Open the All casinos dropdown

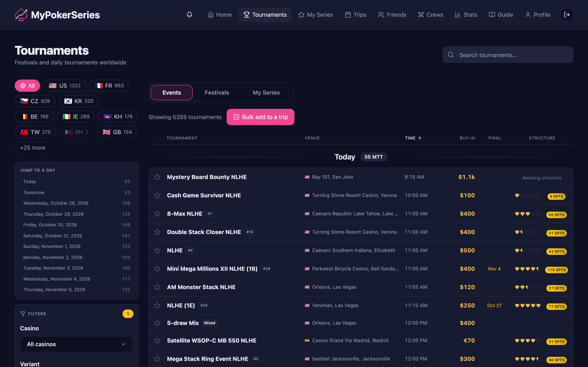point(77,344)
